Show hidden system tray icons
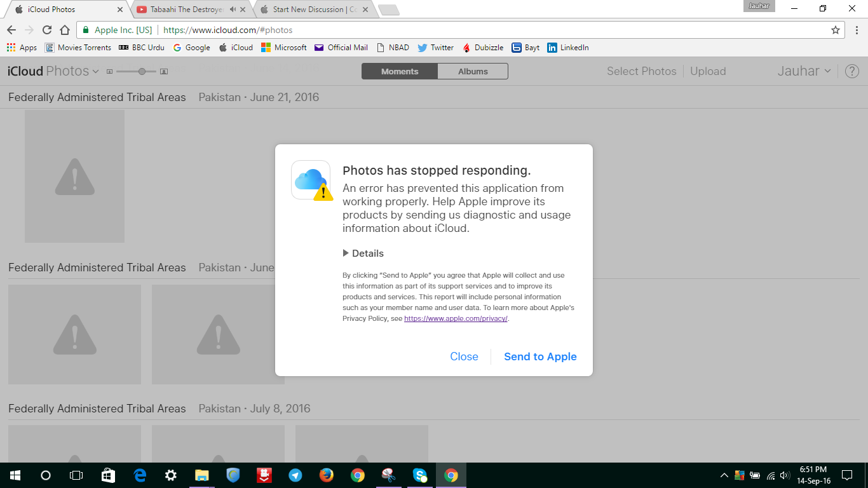868x488 pixels. click(724, 475)
